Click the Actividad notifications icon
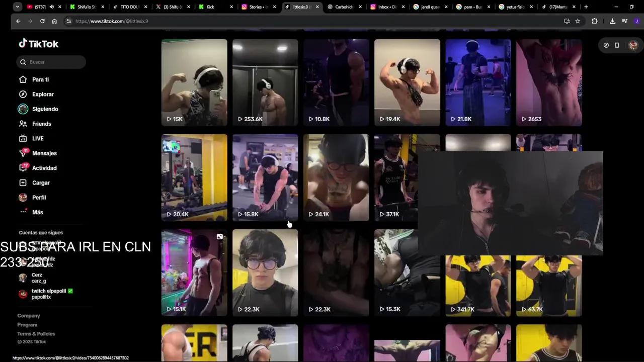Image resolution: width=644 pixels, height=362 pixels. click(23, 168)
